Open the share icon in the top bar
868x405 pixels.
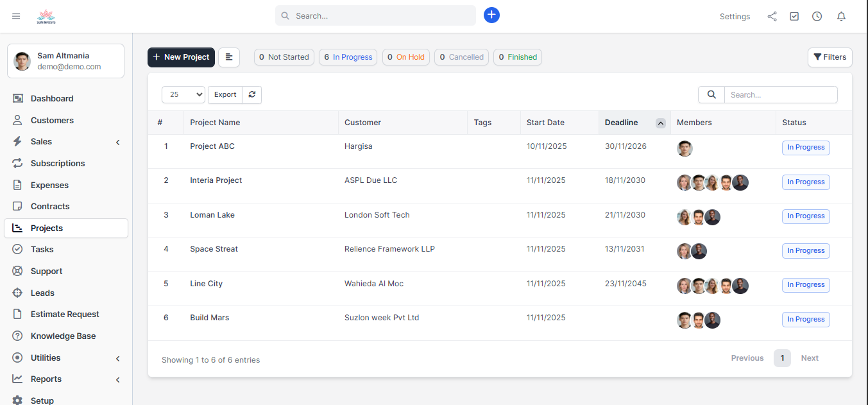[772, 16]
